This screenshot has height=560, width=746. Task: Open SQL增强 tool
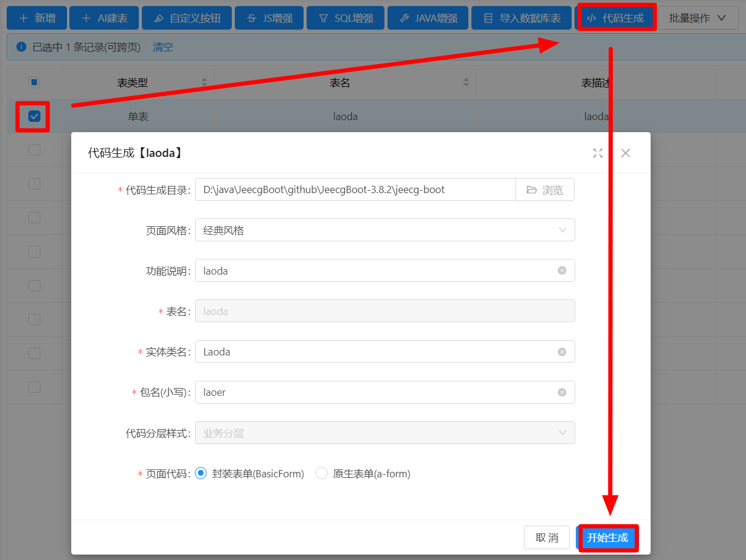tap(345, 18)
